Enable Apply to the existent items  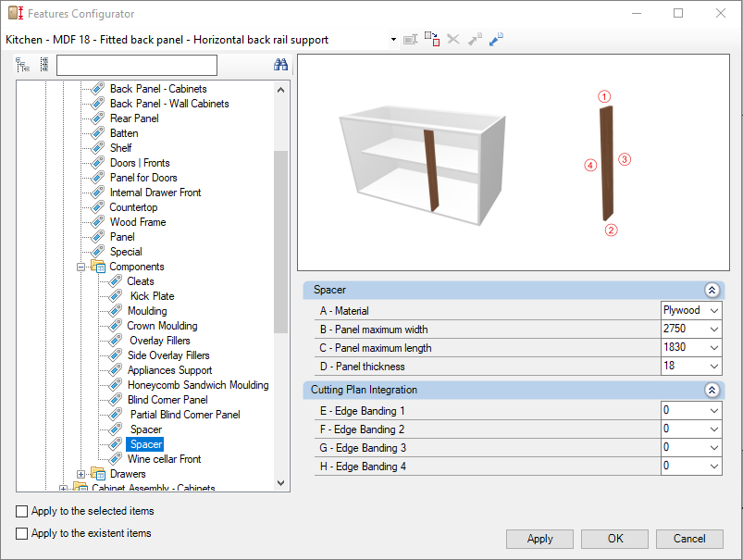click(x=22, y=533)
